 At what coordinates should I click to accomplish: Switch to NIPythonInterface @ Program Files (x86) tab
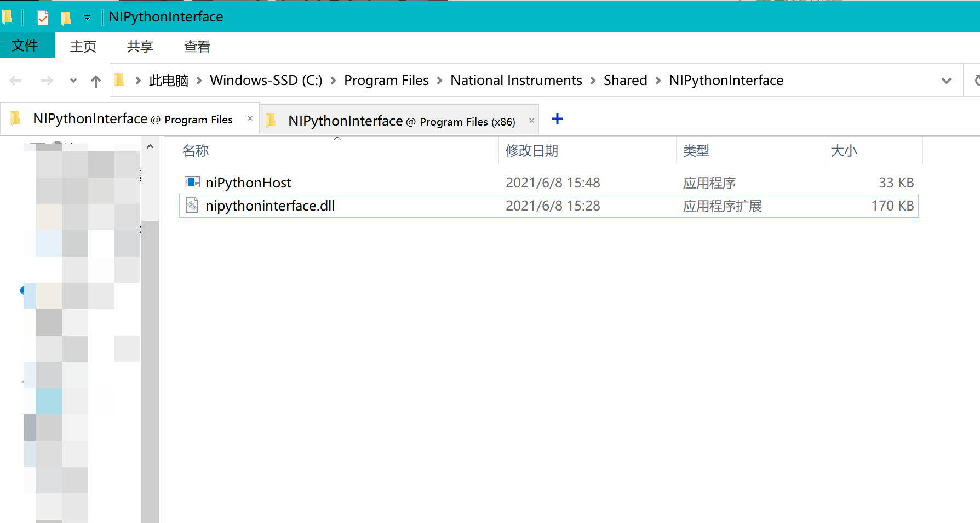pos(399,121)
